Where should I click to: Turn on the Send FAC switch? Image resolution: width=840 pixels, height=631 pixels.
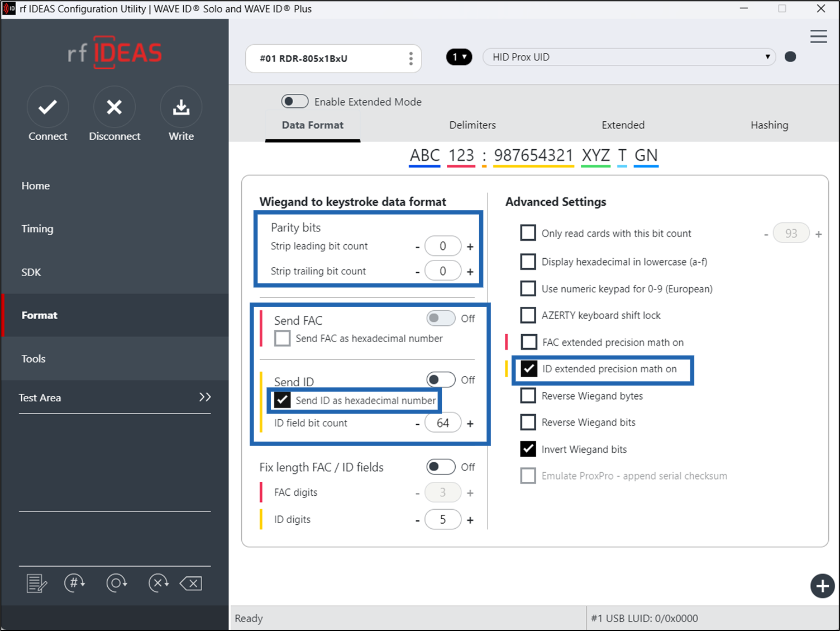pos(441,318)
